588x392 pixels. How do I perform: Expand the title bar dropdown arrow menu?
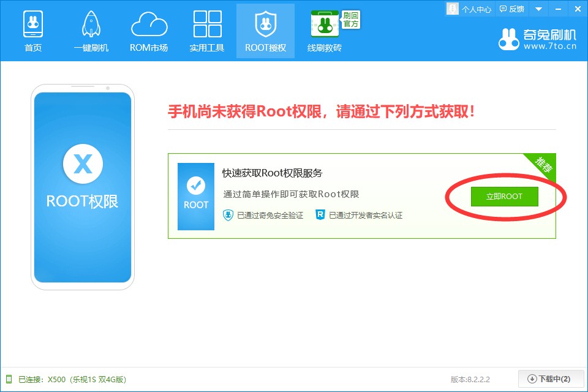click(538, 9)
